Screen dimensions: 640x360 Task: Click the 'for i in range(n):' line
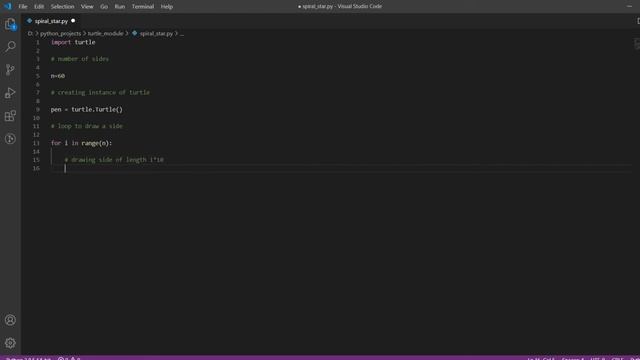click(81, 143)
